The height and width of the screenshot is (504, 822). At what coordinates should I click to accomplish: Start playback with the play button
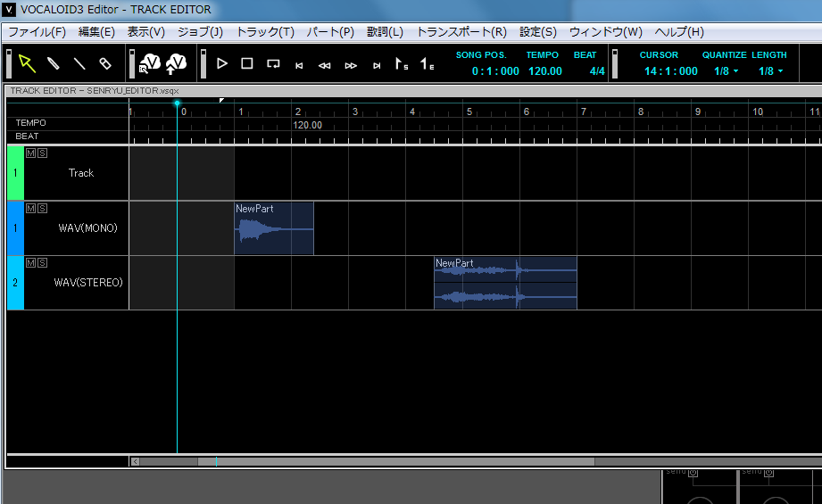click(221, 63)
